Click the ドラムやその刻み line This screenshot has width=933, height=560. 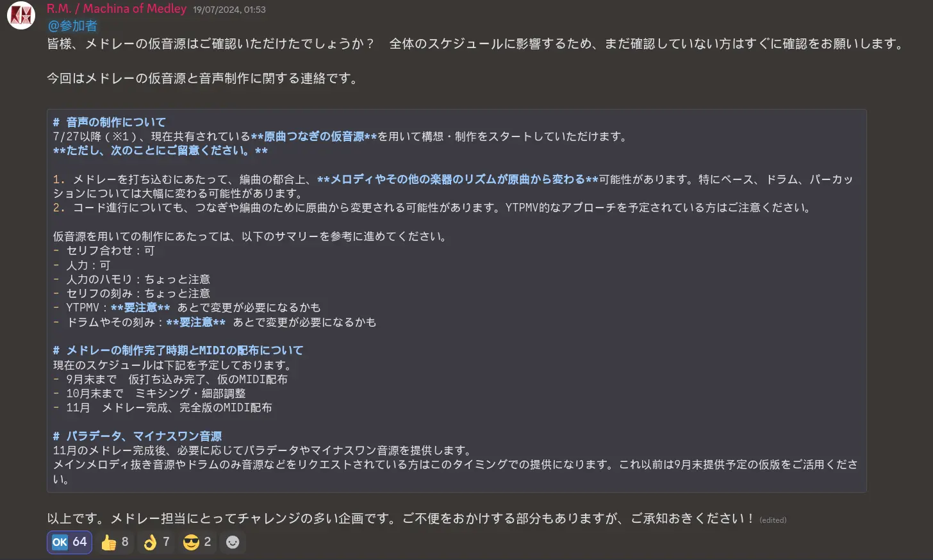(215, 322)
